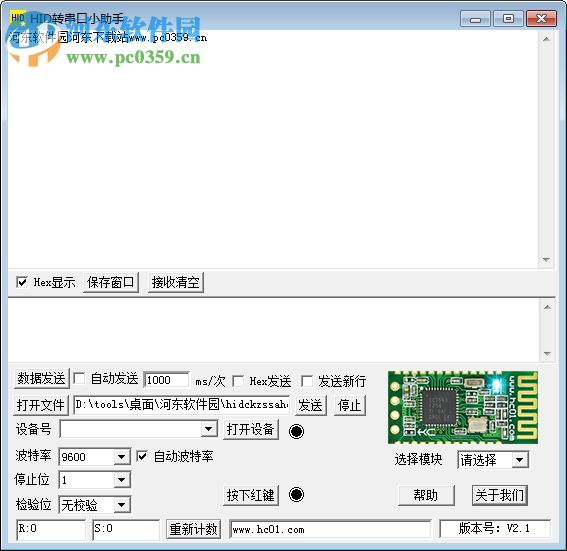Click the 按下红键 button
567x551 pixels.
pyautogui.click(x=251, y=495)
